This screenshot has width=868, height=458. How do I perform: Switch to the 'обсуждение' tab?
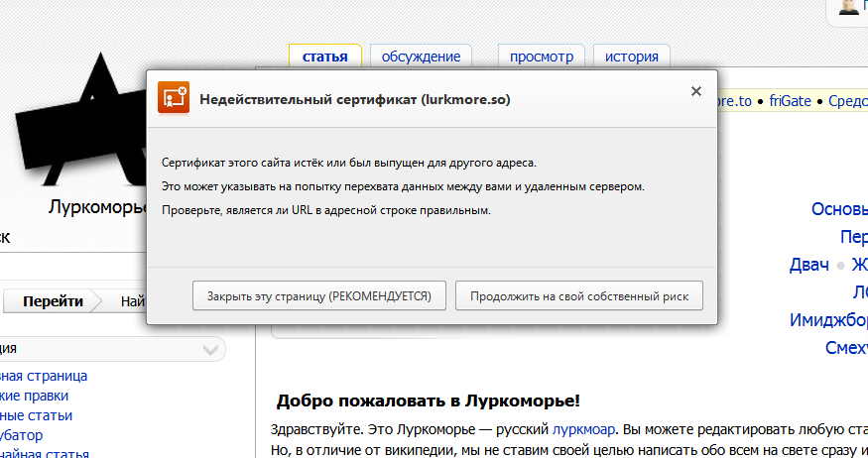(421, 57)
